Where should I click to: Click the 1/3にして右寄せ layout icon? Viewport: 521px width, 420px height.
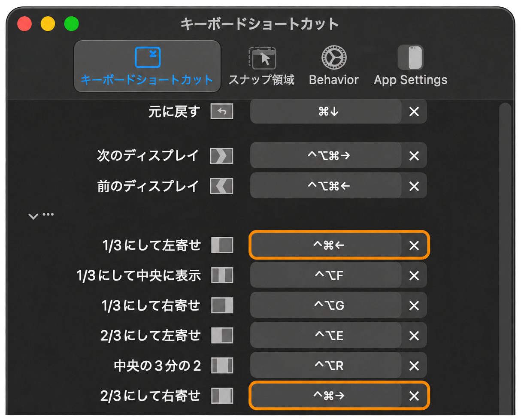[x=222, y=305]
